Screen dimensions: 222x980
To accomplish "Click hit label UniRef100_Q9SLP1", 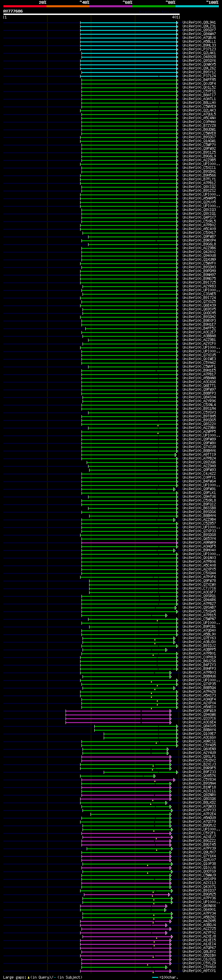I will [199, 756].
